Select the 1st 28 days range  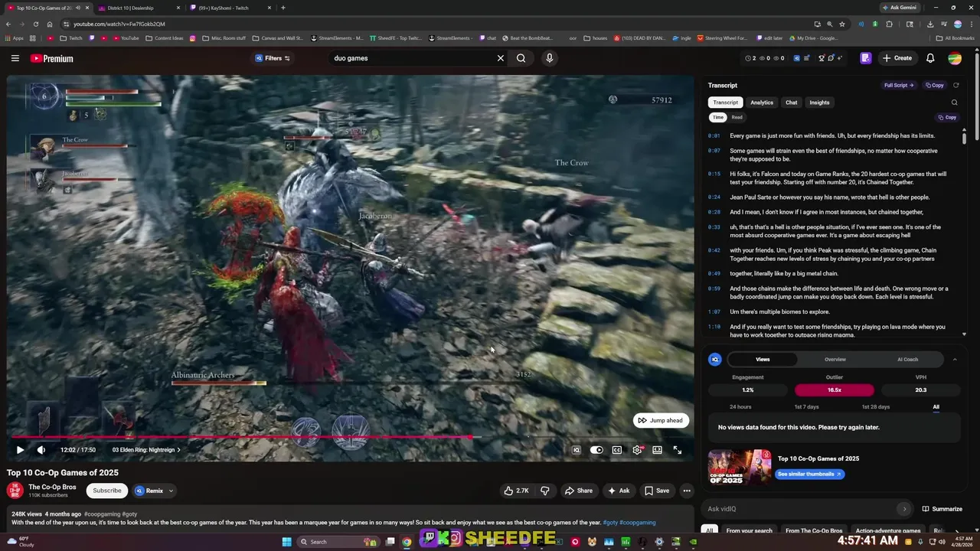(x=876, y=406)
